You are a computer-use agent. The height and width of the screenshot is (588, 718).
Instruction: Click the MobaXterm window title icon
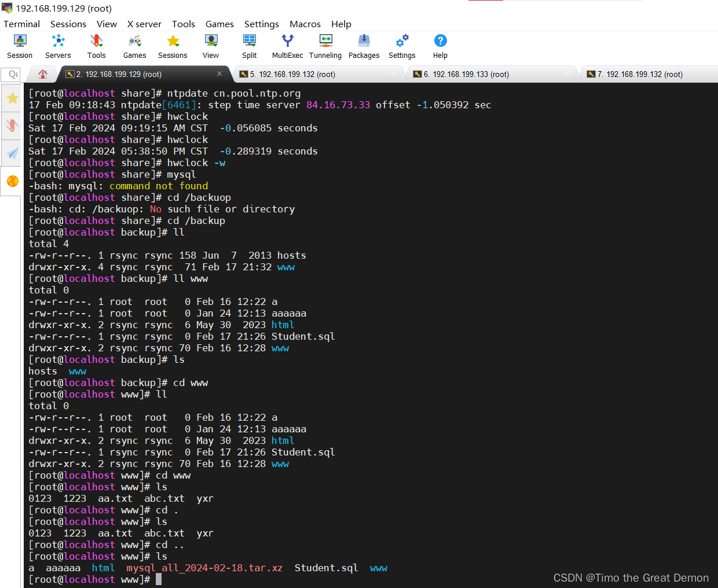7,8
